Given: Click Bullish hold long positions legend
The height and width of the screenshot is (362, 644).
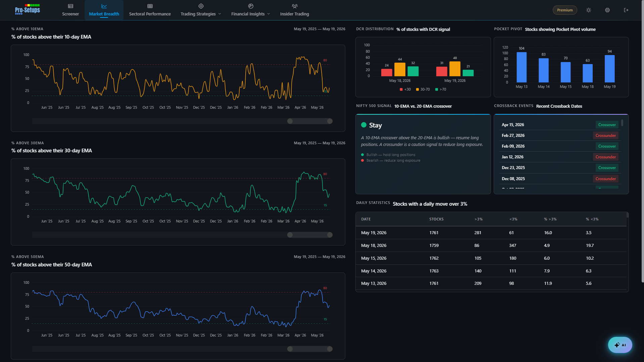Looking at the screenshot, I should click(388, 155).
